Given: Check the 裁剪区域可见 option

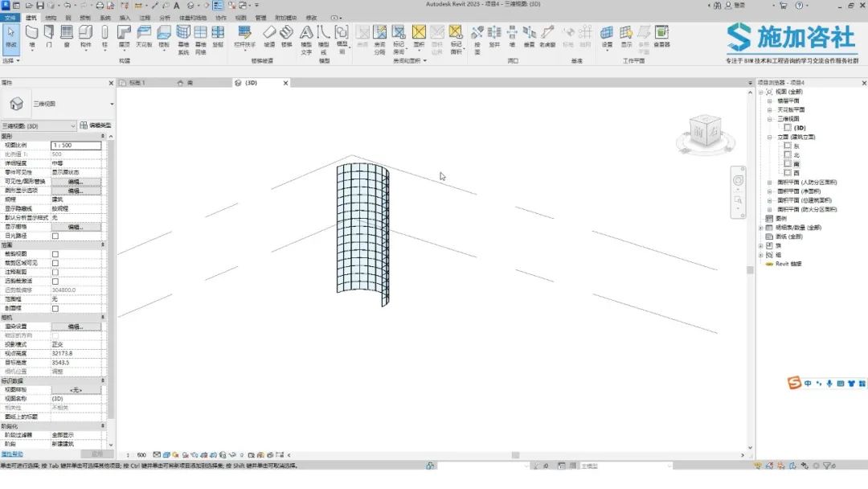Looking at the screenshot, I should point(55,263).
